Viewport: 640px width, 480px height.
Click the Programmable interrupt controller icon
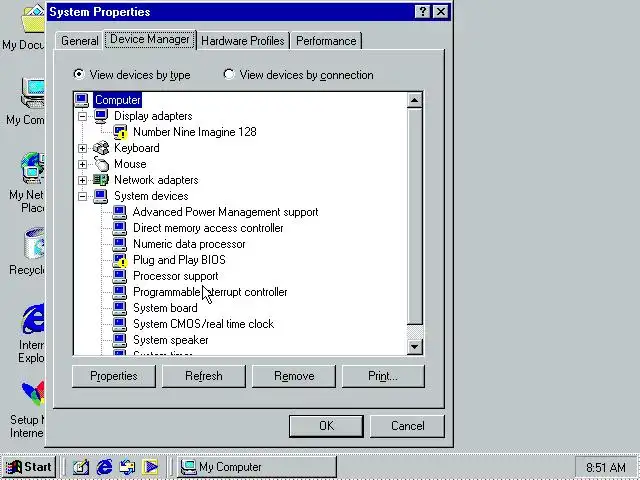point(120,292)
